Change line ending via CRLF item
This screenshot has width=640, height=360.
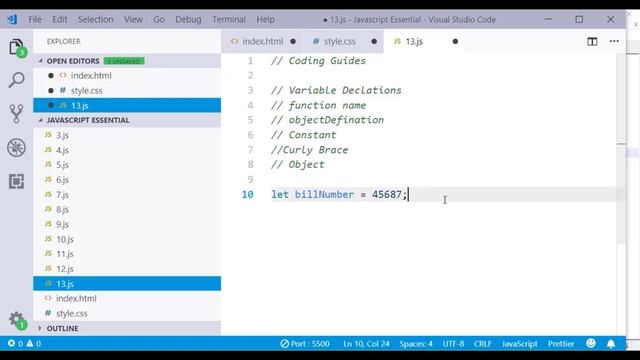[x=483, y=344]
